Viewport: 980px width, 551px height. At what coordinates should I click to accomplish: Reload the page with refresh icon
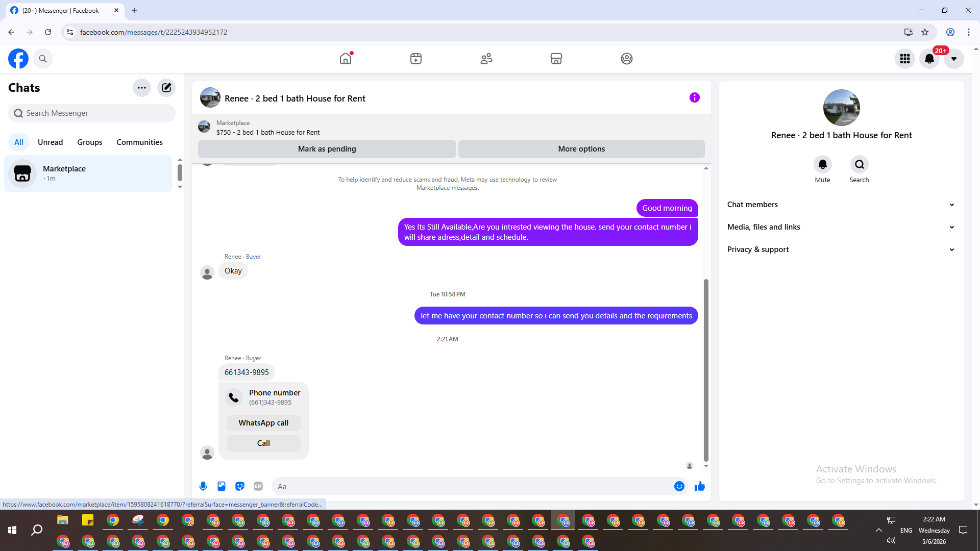(48, 32)
